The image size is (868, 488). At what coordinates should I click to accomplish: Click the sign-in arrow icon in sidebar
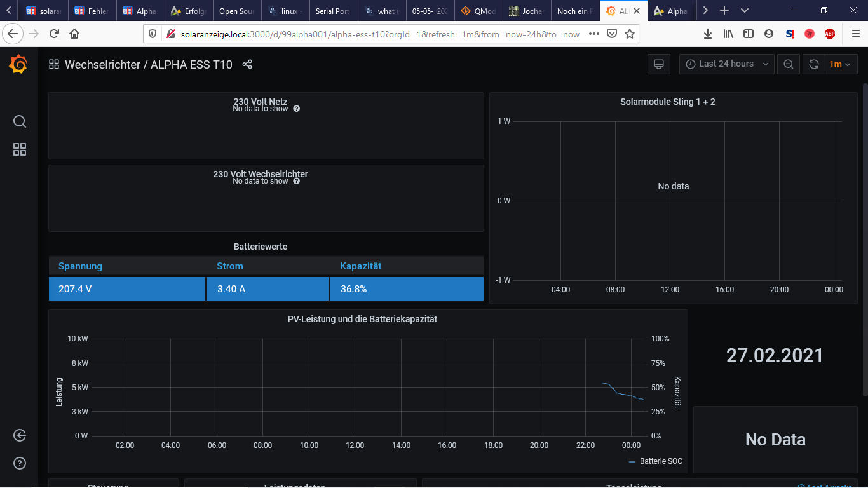coord(20,435)
